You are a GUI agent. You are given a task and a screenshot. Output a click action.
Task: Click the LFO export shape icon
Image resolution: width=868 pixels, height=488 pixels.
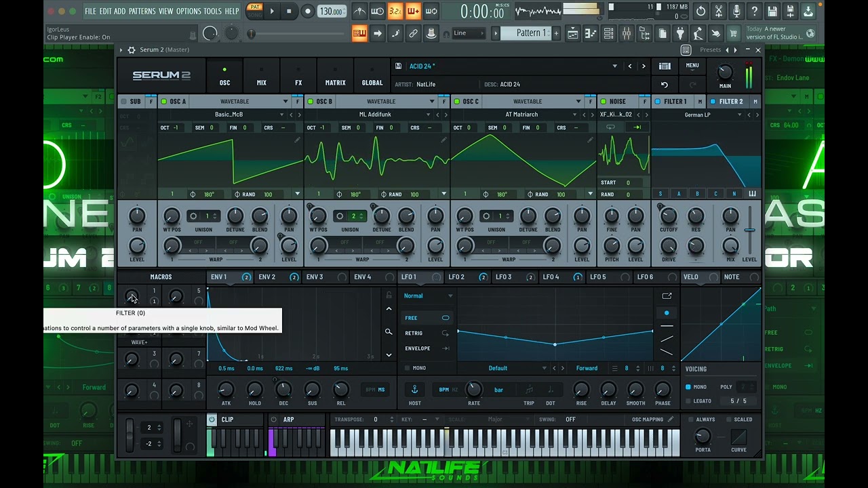tap(667, 296)
